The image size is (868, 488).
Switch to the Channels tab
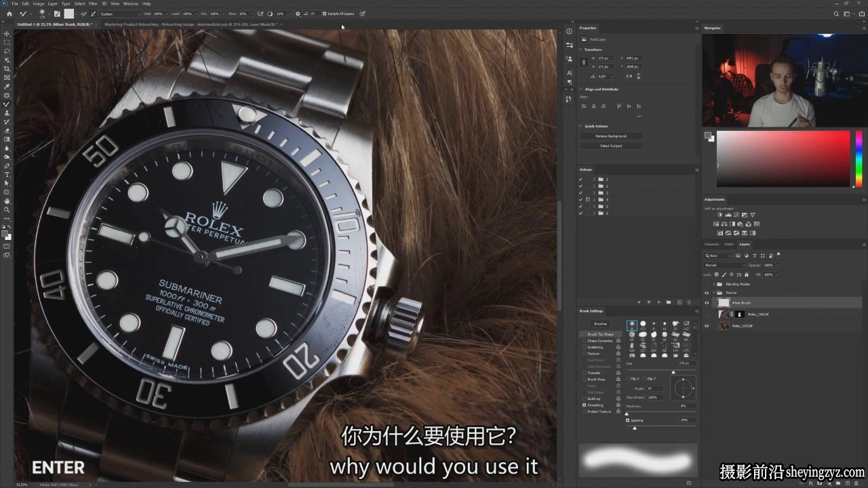tap(711, 244)
